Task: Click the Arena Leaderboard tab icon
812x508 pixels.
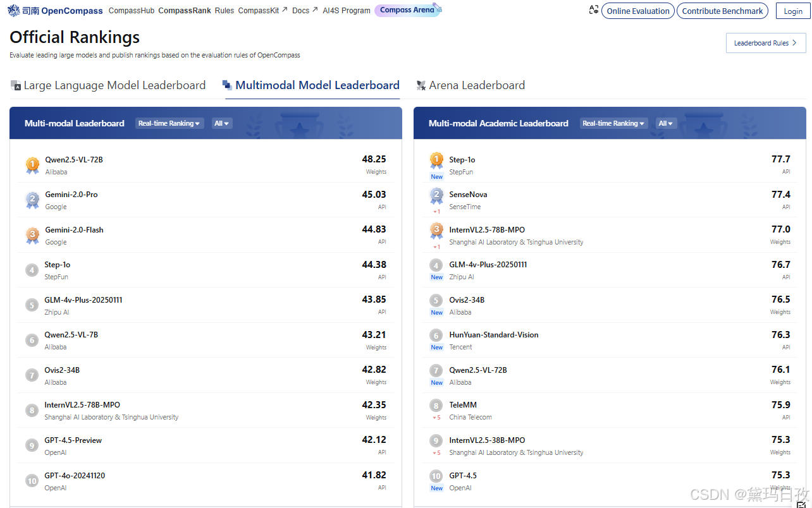Action: point(421,85)
